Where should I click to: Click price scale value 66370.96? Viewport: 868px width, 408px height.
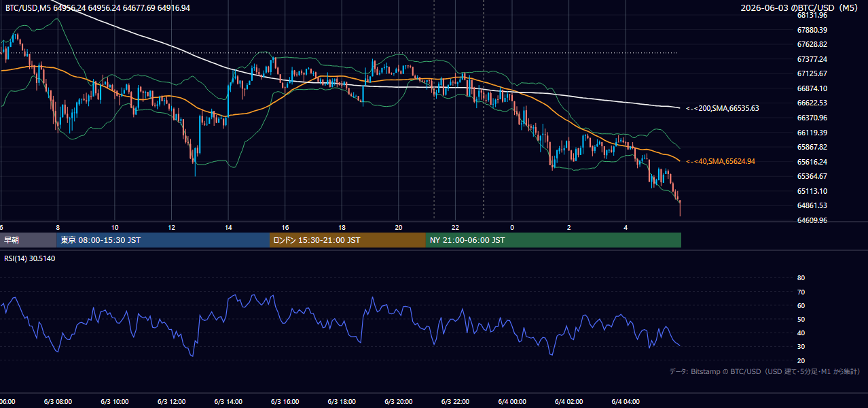812,118
